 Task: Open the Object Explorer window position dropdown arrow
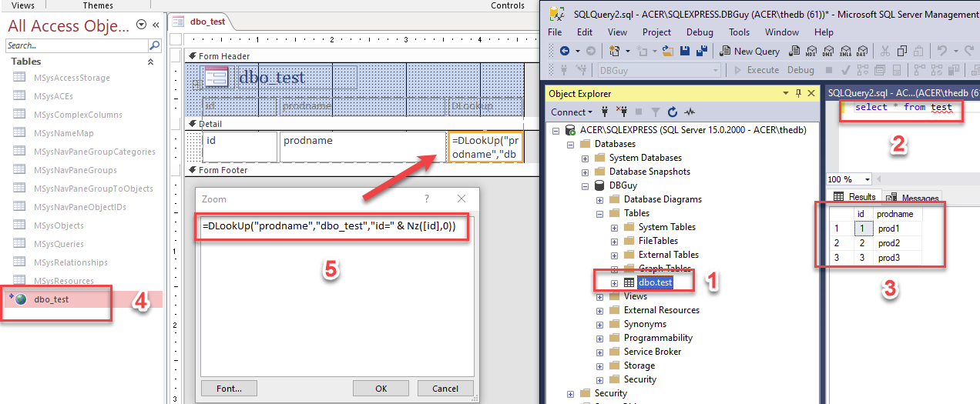(786, 93)
